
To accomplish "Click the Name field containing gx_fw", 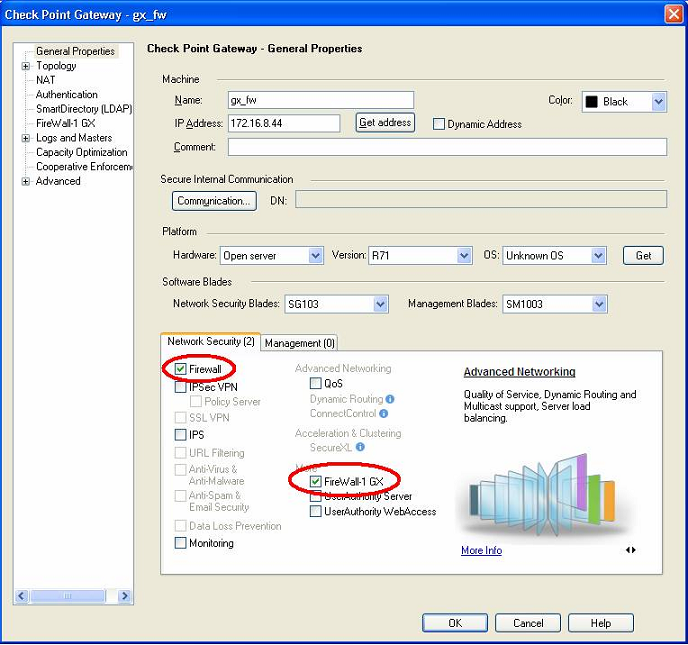I will pyautogui.click(x=321, y=100).
